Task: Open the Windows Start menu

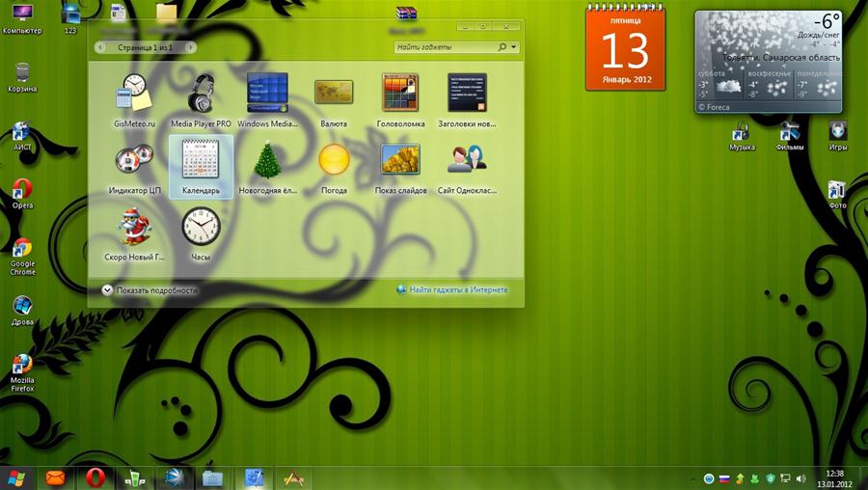Action: pyautogui.click(x=16, y=477)
